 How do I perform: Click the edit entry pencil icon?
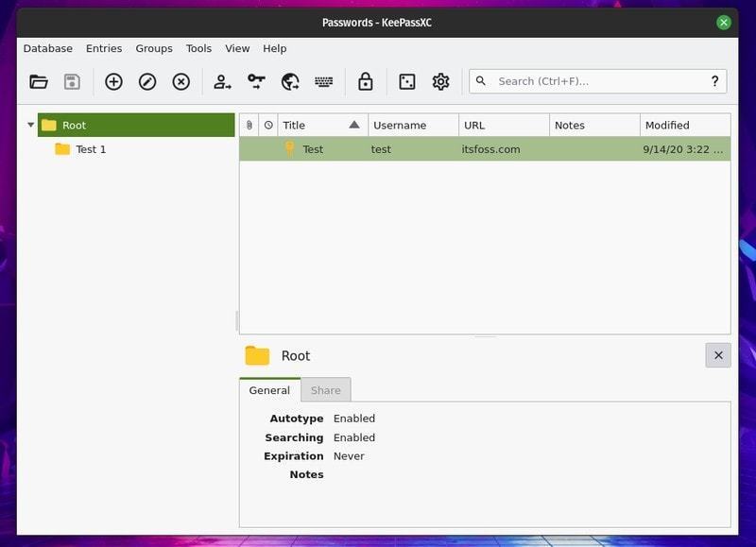(x=147, y=82)
